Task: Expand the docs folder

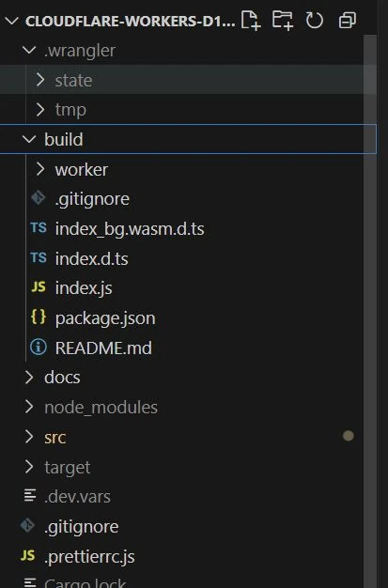Action: point(29,378)
